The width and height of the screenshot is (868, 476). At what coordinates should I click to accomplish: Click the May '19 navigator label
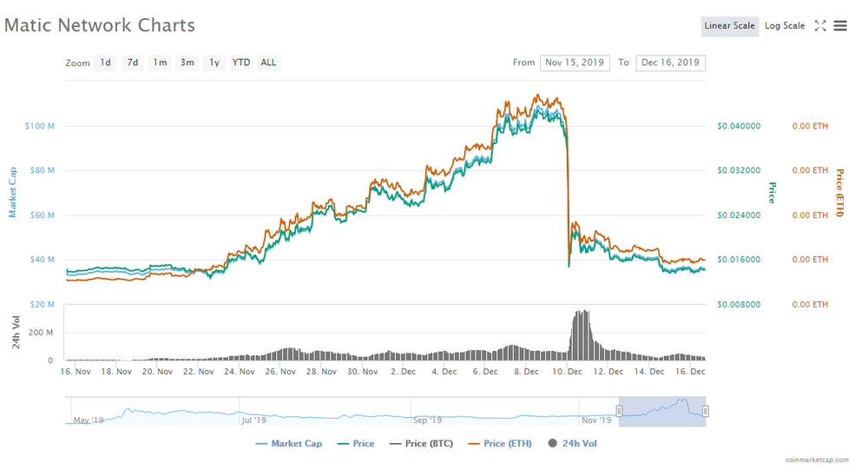coord(89,420)
